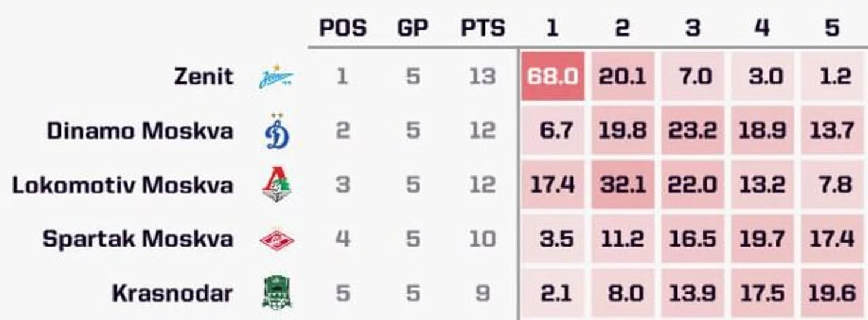The width and height of the screenshot is (868, 320).
Task: Click the Zenit club logo
Action: (276, 77)
